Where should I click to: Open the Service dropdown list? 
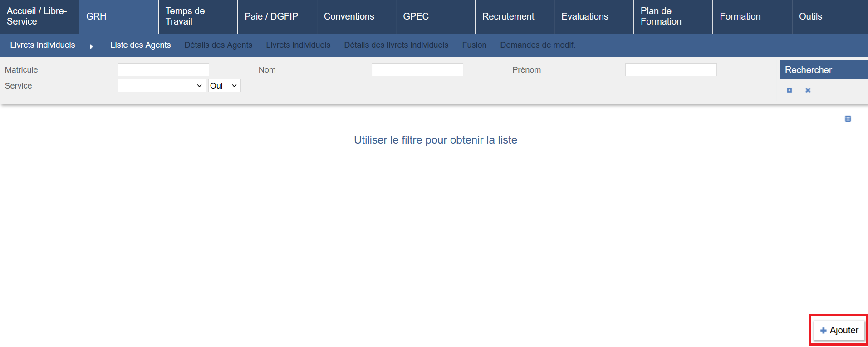[x=162, y=86]
